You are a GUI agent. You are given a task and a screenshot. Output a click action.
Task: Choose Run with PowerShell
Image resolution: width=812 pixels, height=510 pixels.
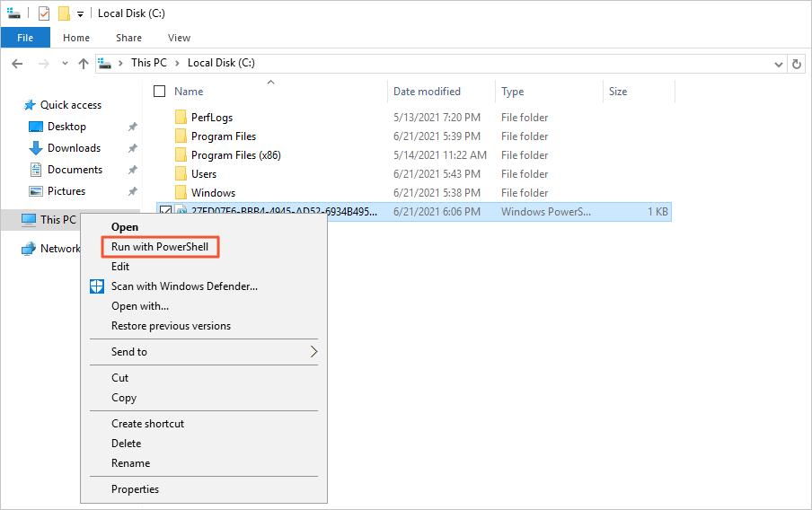click(160, 247)
